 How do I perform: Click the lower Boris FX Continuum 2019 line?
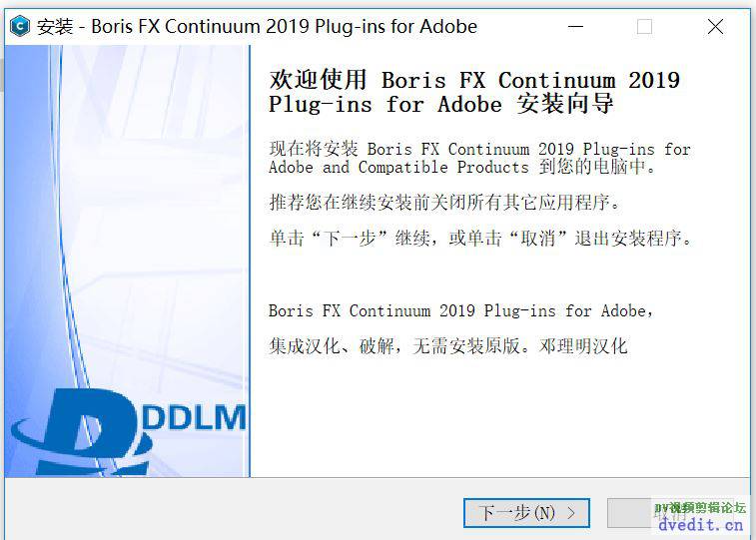461,310
